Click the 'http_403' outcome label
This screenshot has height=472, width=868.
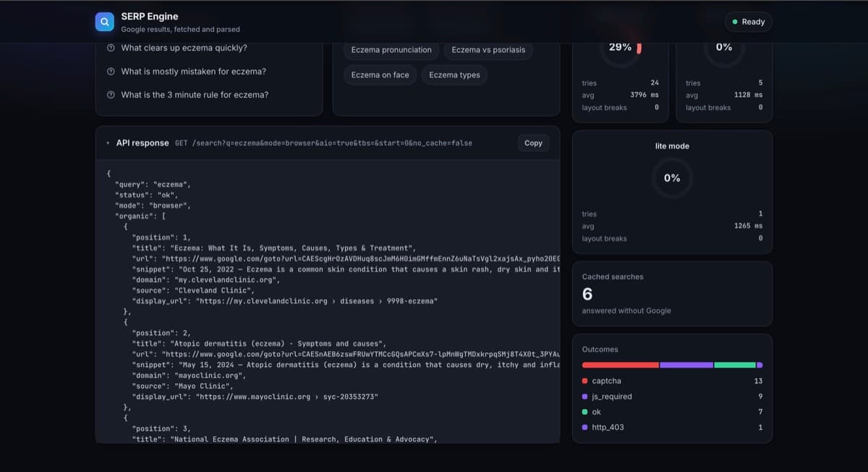608,428
